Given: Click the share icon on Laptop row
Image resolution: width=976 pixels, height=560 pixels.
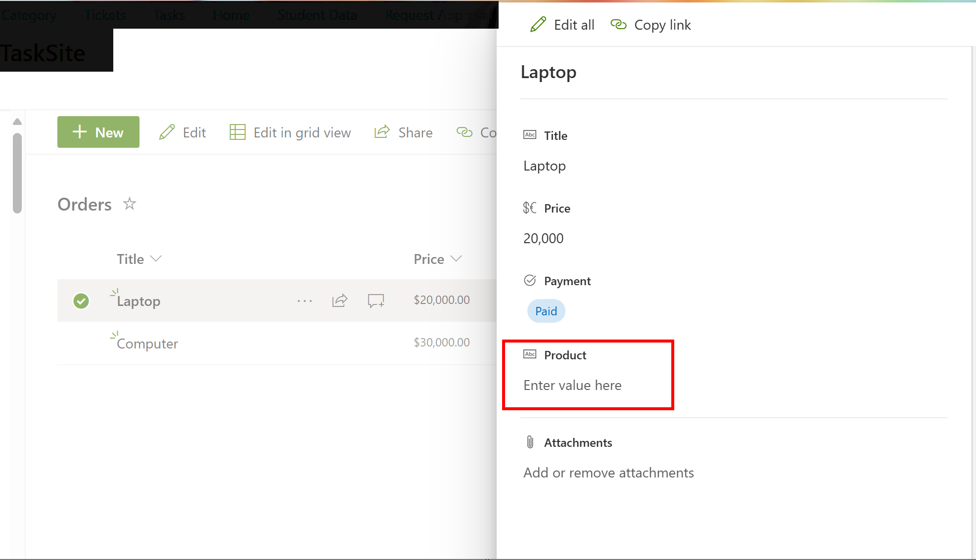Looking at the screenshot, I should pyautogui.click(x=340, y=300).
